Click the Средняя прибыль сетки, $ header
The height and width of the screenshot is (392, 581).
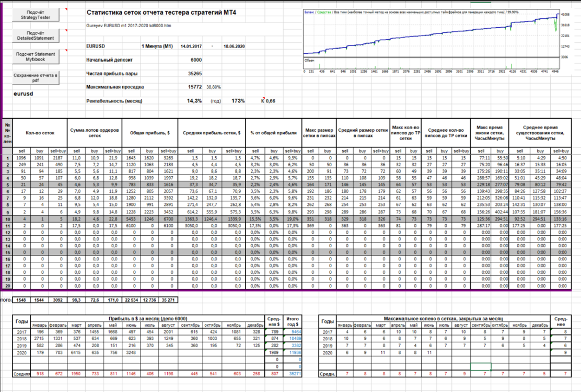(212, 133)
